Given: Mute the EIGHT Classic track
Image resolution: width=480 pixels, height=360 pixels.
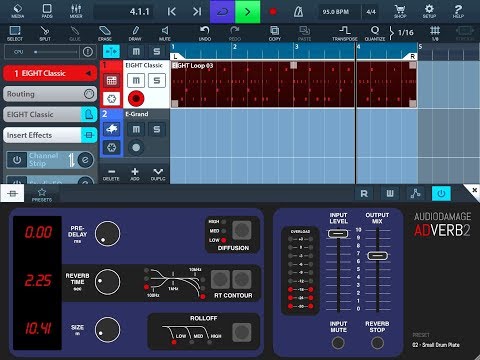Looking at the screenshot, I should 136,81.
